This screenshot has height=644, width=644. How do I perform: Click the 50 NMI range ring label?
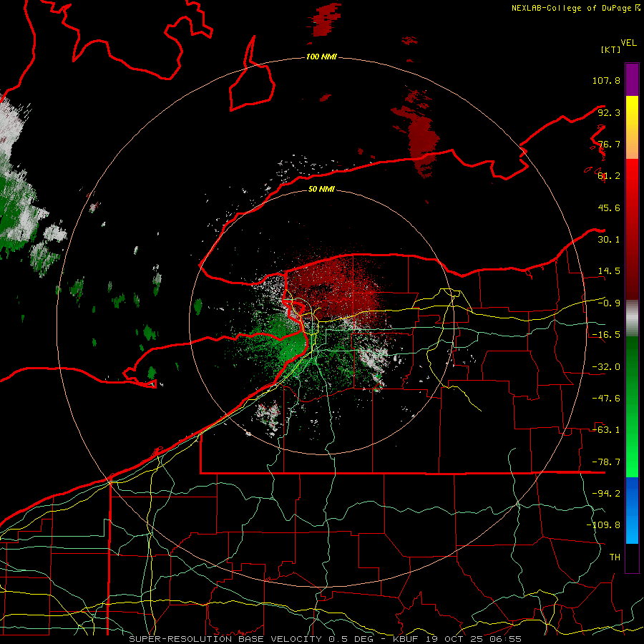321,189
